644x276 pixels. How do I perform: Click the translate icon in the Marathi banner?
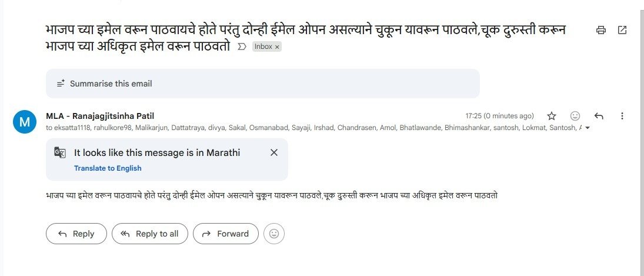[60, 153]
